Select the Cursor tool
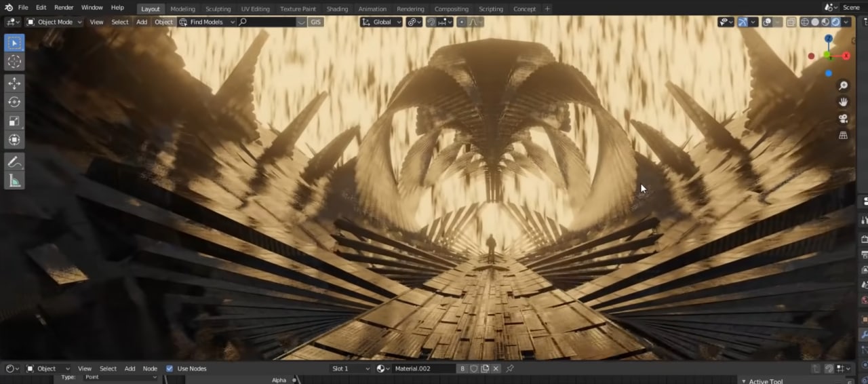868x384 pixels. (x=14, y=62)
